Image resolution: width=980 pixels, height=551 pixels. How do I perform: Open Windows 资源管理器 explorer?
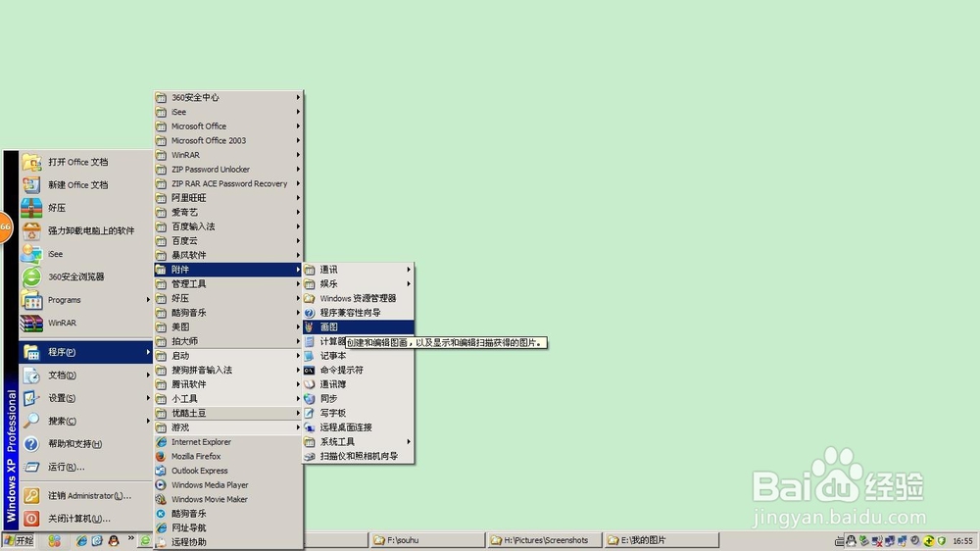[x=358, y=298]
